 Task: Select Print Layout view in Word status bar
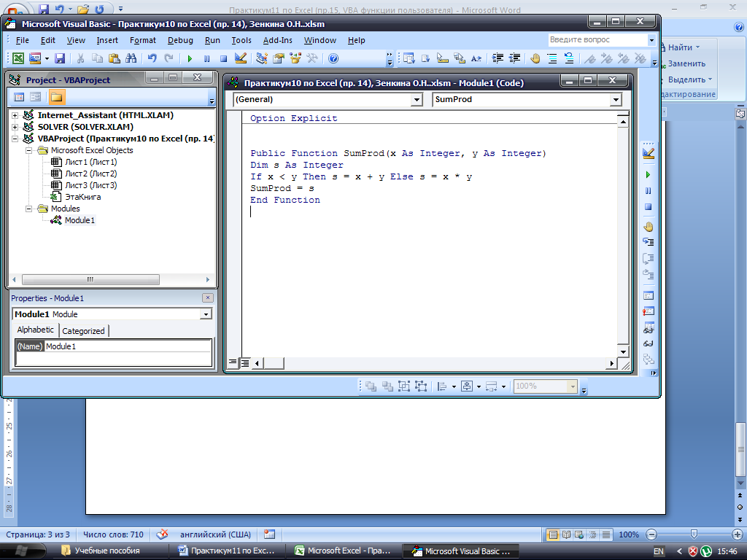(553, 534)
